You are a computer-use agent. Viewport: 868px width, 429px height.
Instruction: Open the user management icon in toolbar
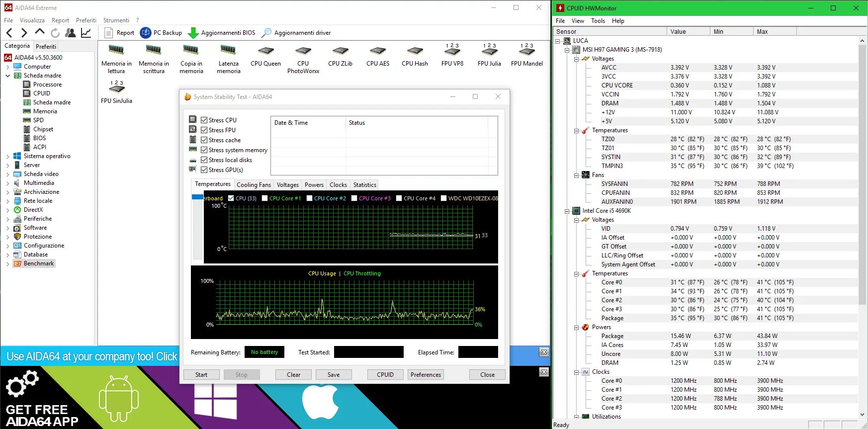pyautogui.click(x=71, y=33)
